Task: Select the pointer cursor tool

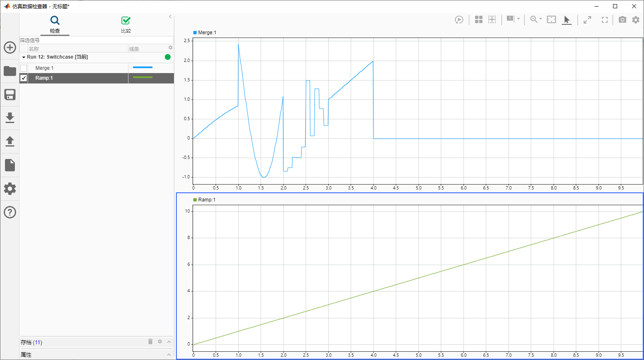Action: 566,19
